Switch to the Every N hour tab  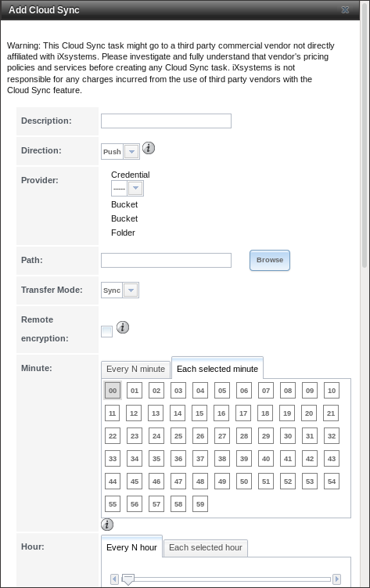tap(131, 547)
